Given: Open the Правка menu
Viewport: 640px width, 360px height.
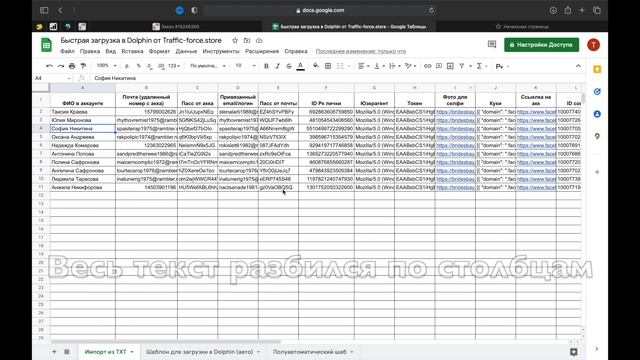Looking at the screenshot, I should 90,51.
